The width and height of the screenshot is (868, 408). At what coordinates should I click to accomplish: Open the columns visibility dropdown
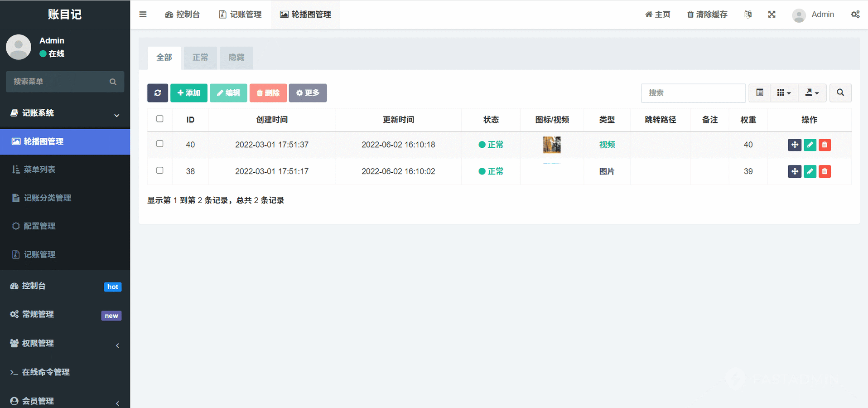click(784, 93)
